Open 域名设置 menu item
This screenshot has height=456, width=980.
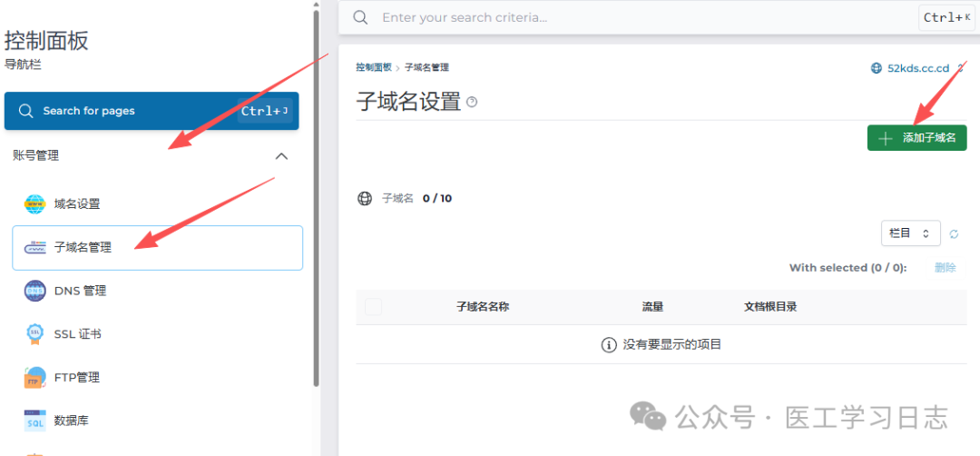point(158,203)
